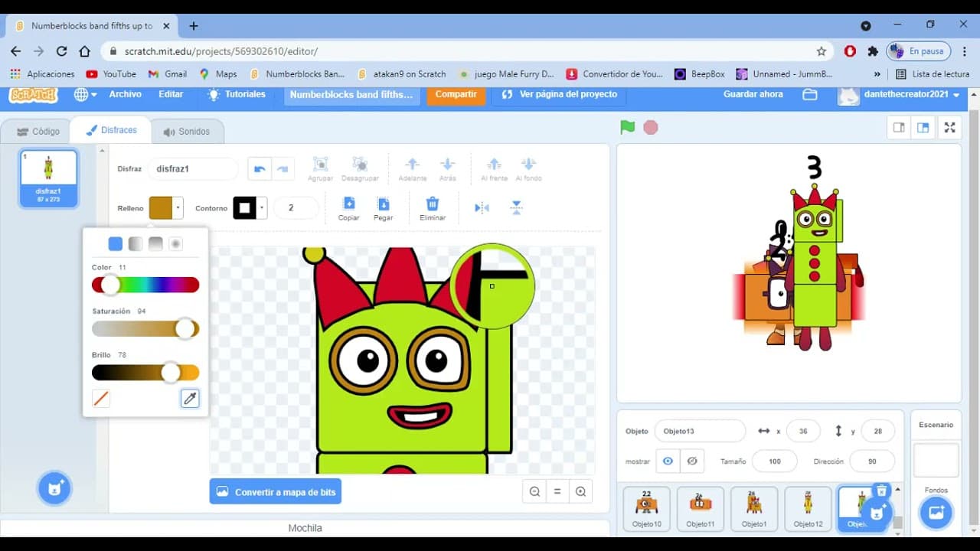Select the vertical gradient fill mode
The image size is (980, 551).
155,244
